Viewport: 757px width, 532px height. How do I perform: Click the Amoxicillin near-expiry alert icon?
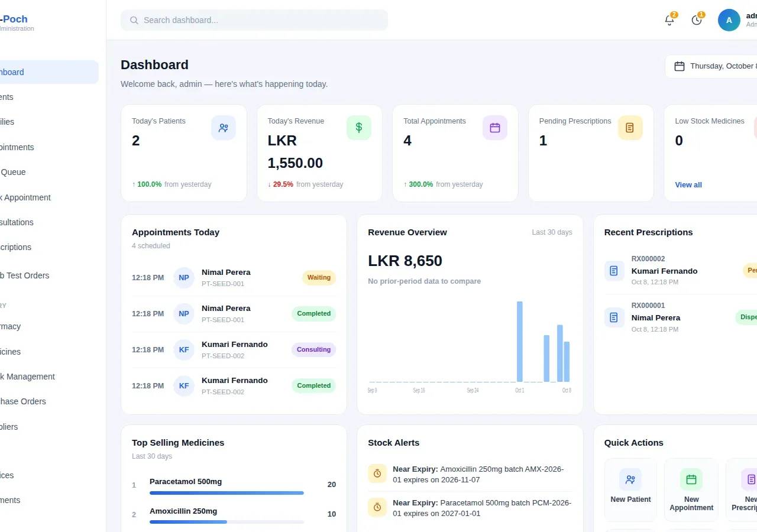click(377, 473)
